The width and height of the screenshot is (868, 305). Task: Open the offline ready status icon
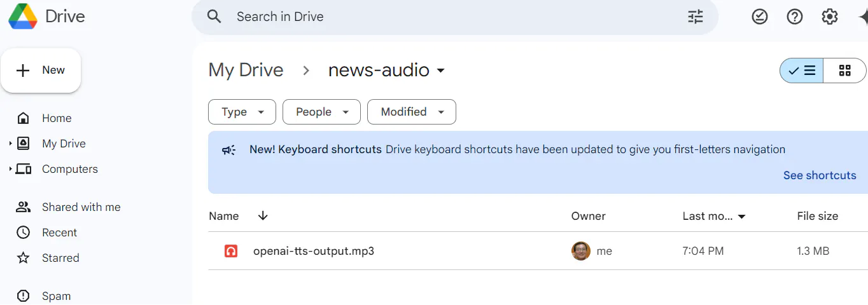click(760, 17)
